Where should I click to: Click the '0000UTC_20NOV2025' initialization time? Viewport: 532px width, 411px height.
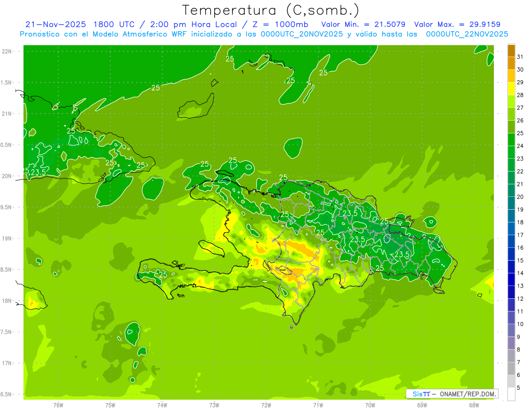pyautogui.click(x=301, y=34)
